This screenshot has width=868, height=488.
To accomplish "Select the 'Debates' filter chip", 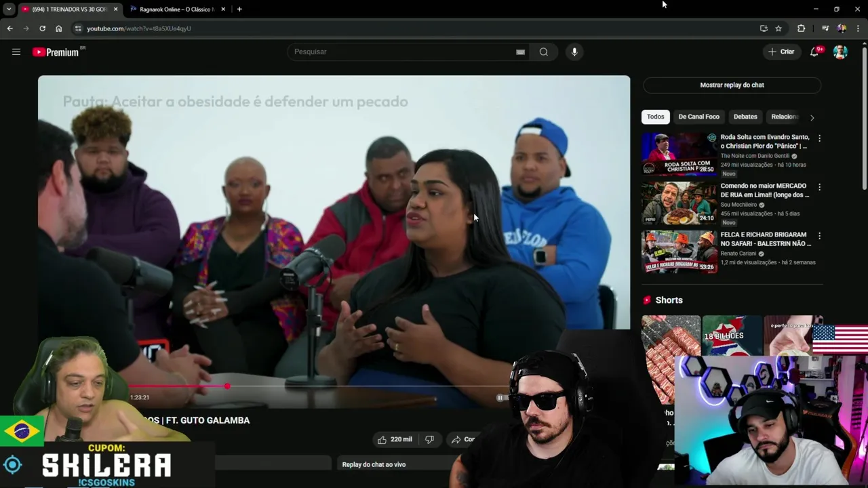I will click(x=745, y=117).
